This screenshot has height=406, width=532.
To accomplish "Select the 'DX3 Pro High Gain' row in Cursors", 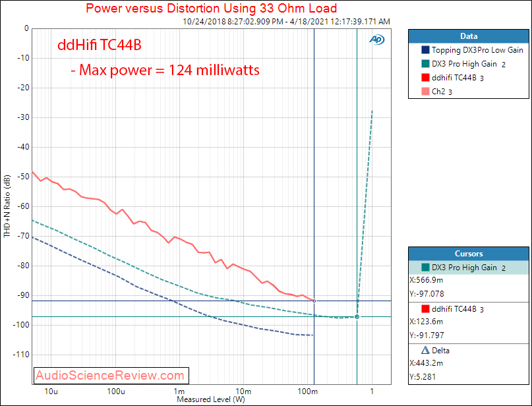I will pos(469,268).
